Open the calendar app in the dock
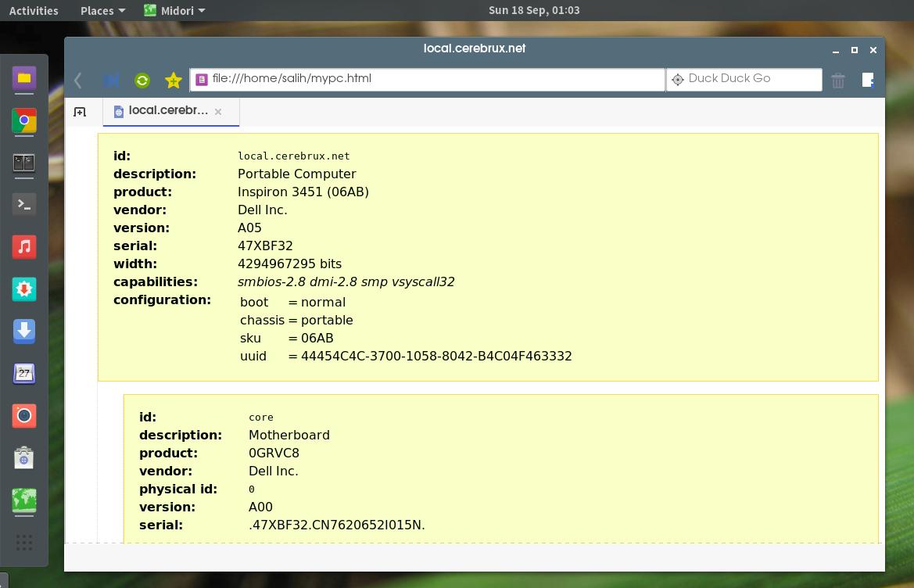Viewport: 914px width, 588px height. 24,374
